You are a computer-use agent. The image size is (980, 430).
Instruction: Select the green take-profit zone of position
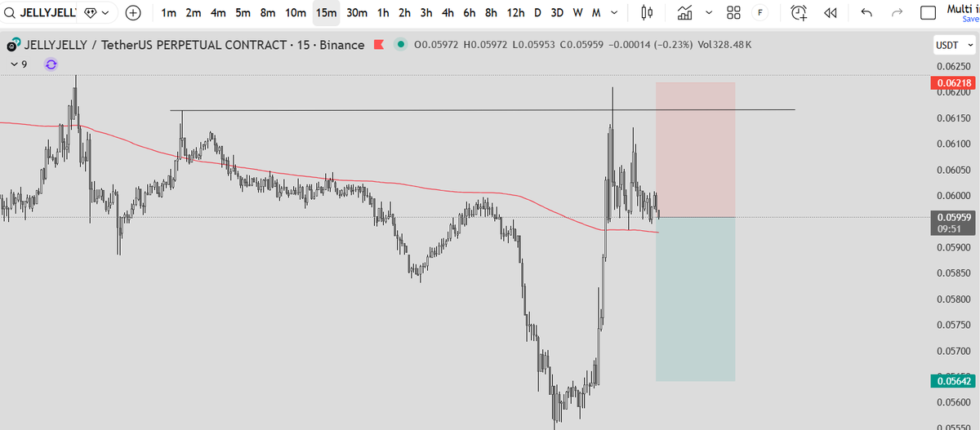tap(695, 299)
